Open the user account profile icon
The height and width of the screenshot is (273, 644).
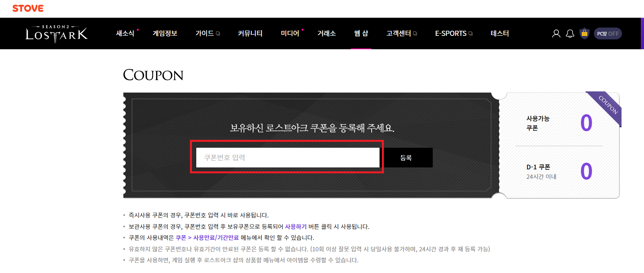[x=556, y=33]
